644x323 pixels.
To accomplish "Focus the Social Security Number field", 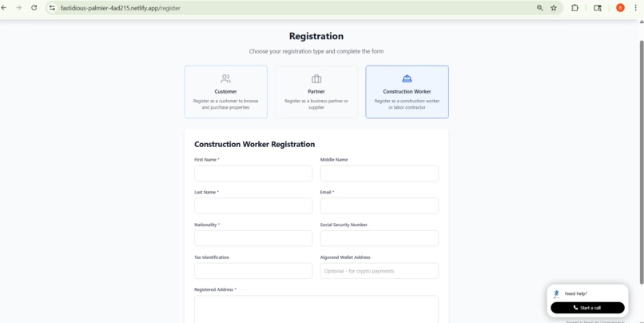I will pos(379,238).
